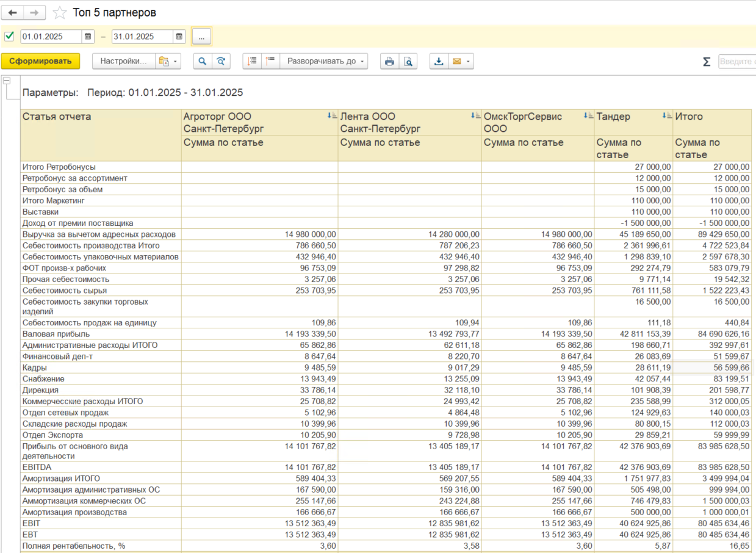Click the Сформировать button

tap(40, 61)
